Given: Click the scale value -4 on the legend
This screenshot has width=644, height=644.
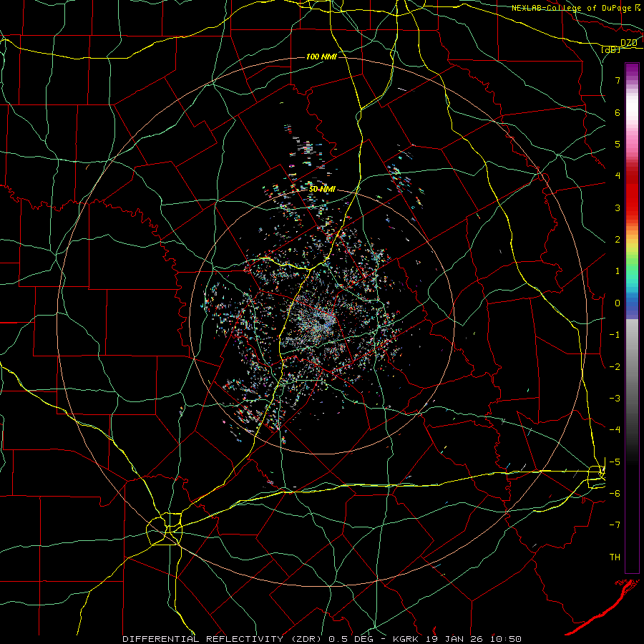Looking at the screenshot, I should pos(615,429).
